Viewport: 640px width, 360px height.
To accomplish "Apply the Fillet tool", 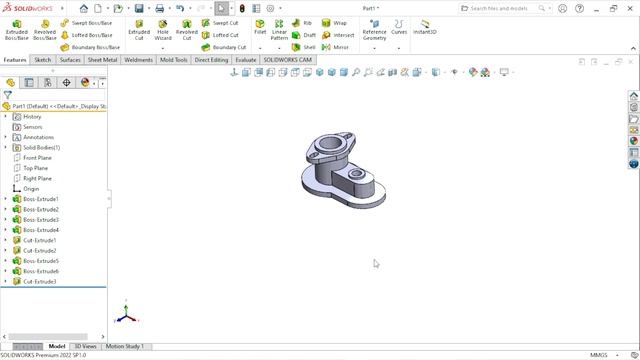I will coord(260,27).
